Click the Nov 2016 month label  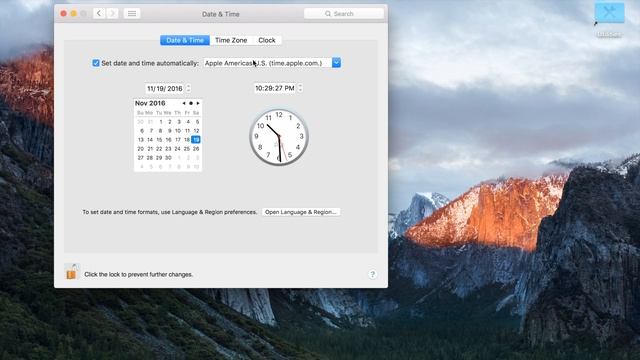150,103
